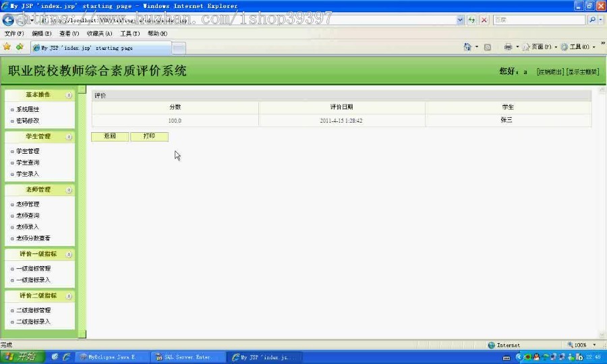
Task: Click the date cell 2011-4-15 1:28:42
Action: coord(341,121)
